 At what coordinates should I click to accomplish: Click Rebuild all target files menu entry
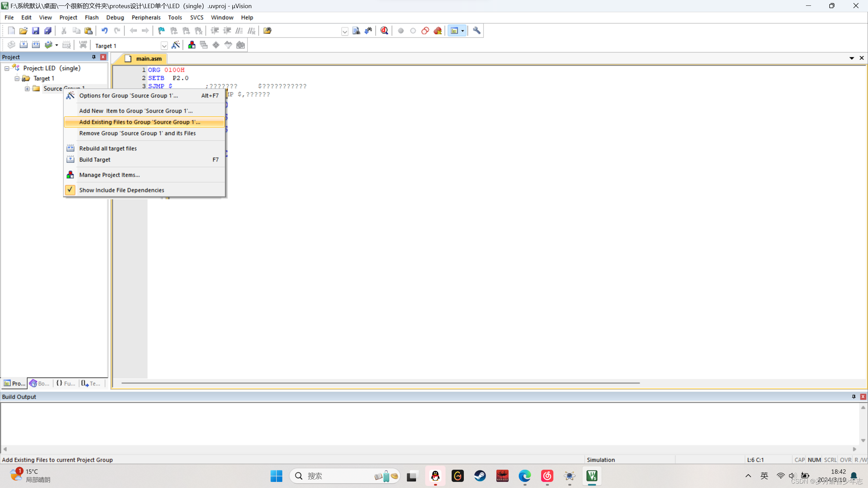tap(144, 148)
